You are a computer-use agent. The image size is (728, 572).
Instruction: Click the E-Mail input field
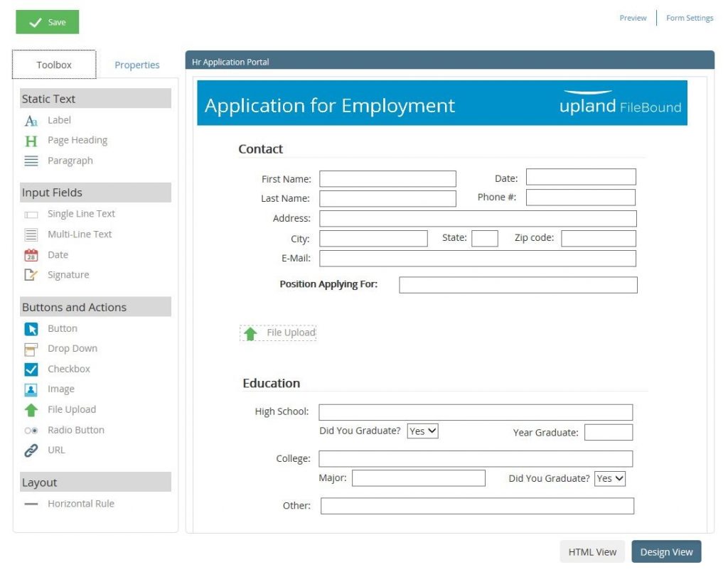point(478,259)
